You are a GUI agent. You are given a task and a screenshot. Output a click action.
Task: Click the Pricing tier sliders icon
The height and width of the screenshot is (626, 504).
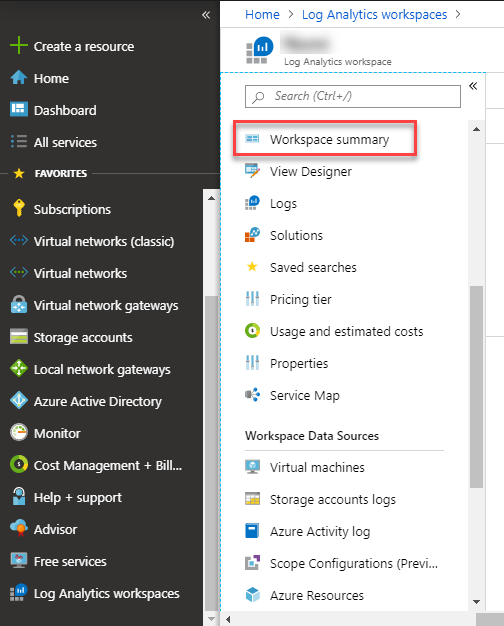coord(252,299)
